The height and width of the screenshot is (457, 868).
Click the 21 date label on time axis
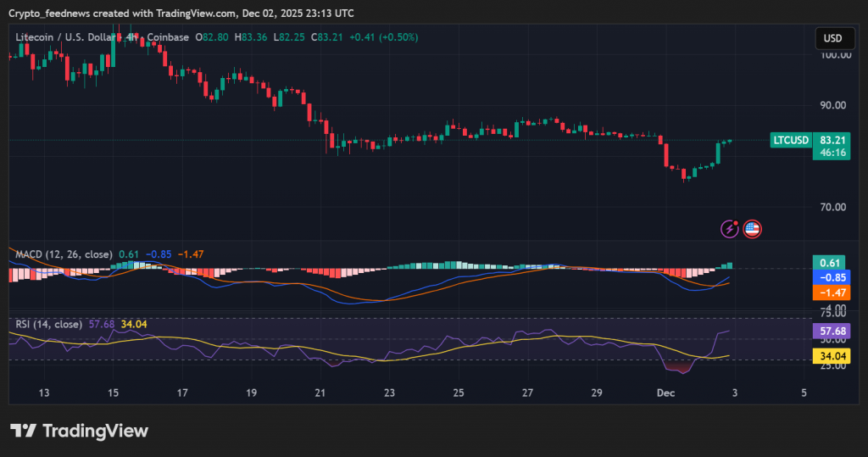pyautogui.click(x=320, y=393)
